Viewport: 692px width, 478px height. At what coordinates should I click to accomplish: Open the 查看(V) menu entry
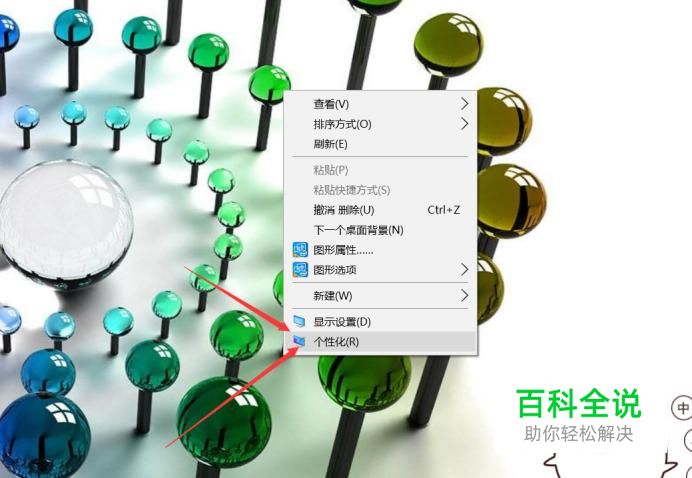pos(384,104)
